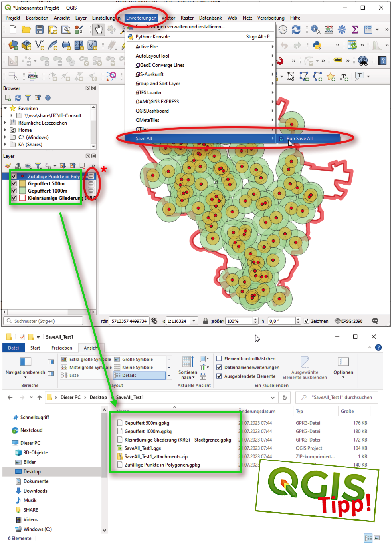Uncheck the Gepuffert 500m layer checkbox
Screen dimensions: 392x553
pyautogui.click(x=14, y=183)
